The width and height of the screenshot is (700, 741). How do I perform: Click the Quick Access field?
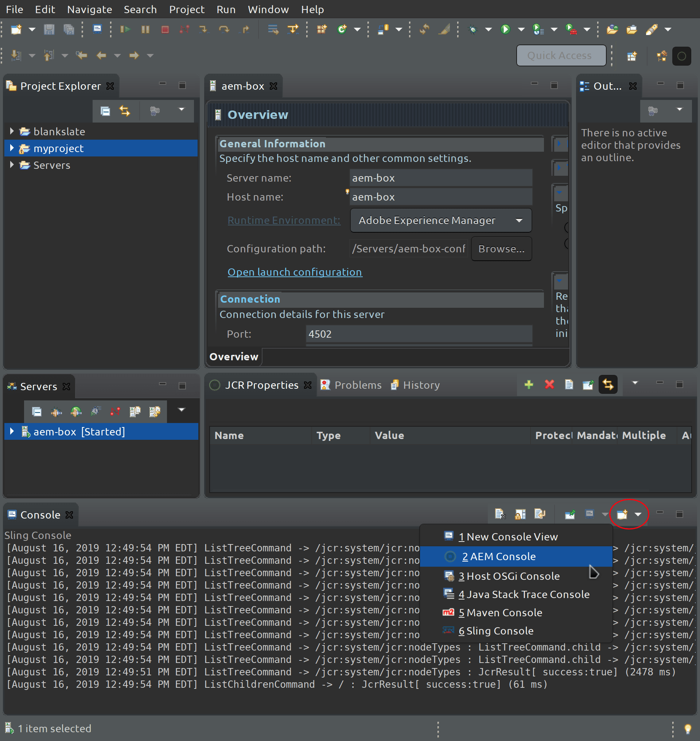[561, 56]
